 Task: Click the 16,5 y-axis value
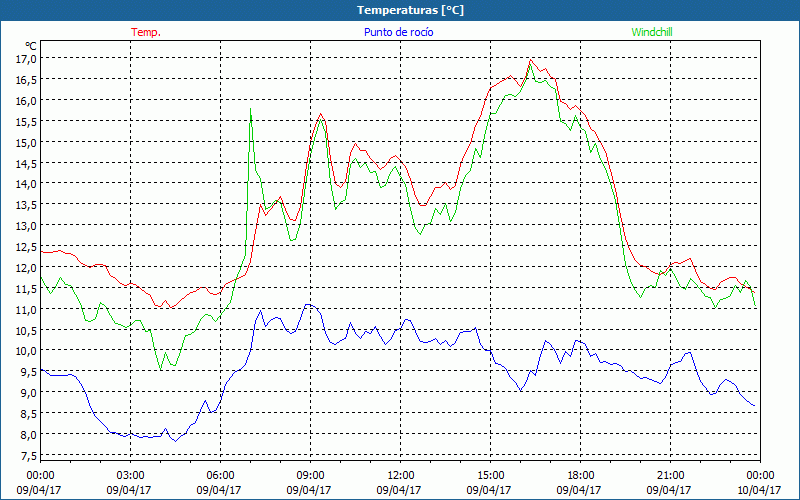coord(28,80)
